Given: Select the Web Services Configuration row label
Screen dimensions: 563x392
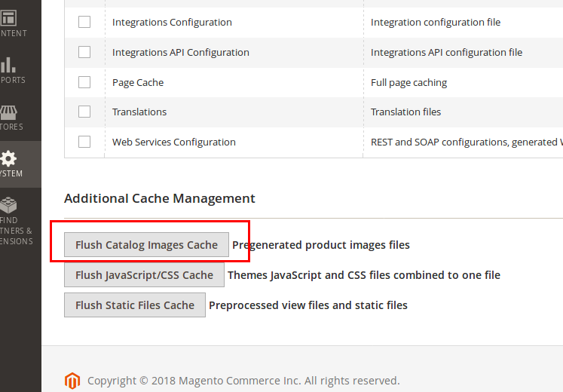Looking at the screenshot, I should (x=173, y=142).
